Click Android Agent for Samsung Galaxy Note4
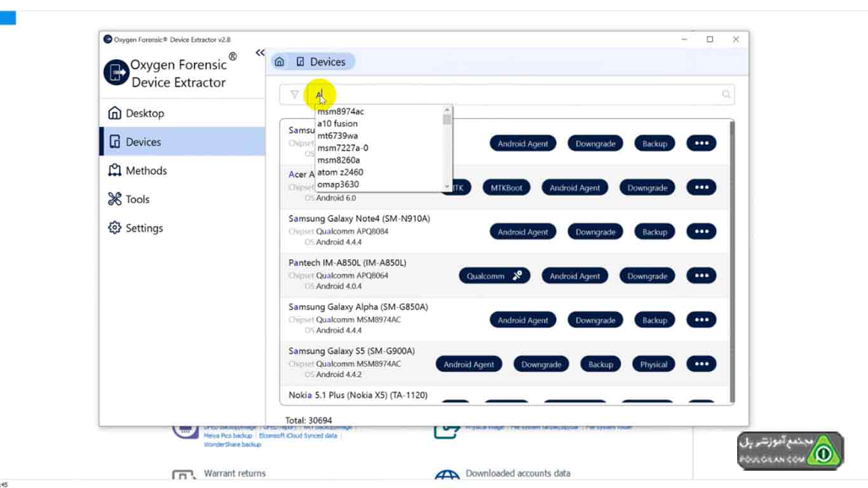The height and width of the screenshot is (488, 868). point(523,232)
